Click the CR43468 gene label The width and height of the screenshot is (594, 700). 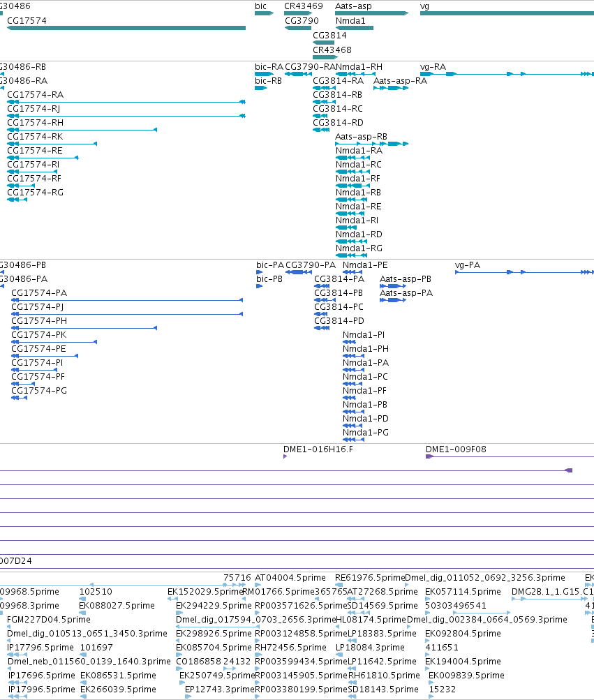[x=332, y=50]
